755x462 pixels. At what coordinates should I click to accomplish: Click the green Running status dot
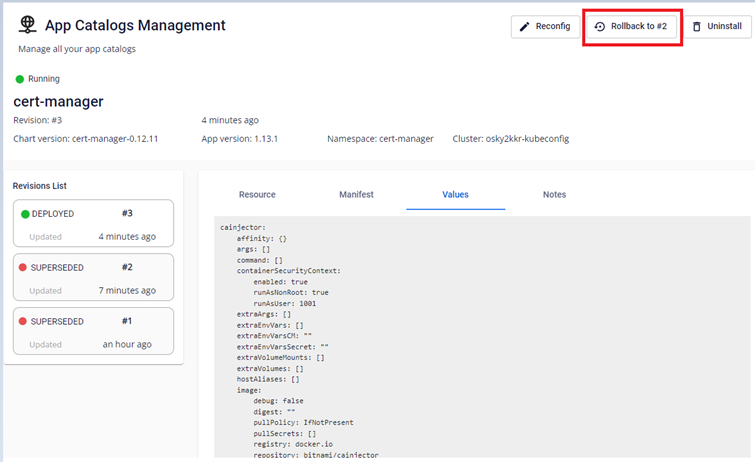tap(20, 79)
